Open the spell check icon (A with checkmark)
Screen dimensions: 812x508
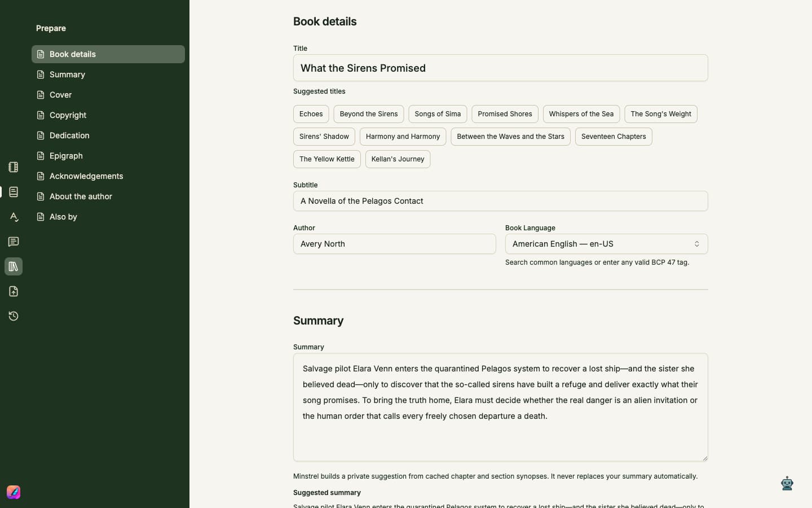(x=14, y=217)
